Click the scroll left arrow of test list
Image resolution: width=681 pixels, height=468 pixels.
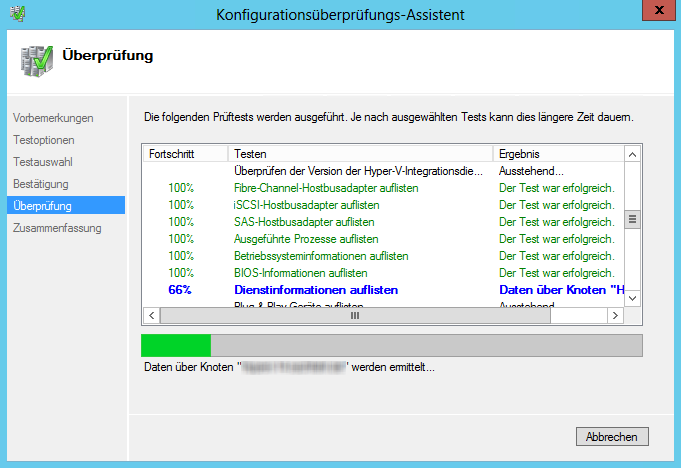click(152, 316)
